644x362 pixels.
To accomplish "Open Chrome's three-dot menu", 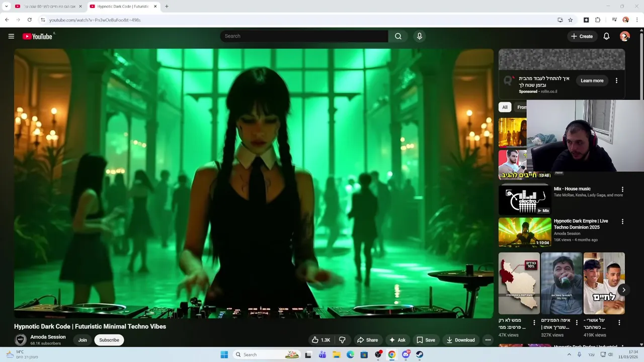I will [x=637, y=20].
